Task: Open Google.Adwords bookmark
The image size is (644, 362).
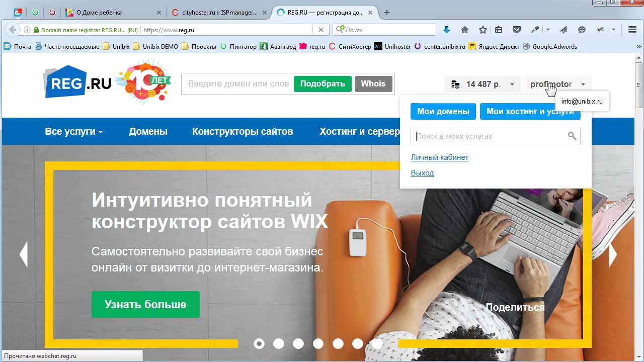Action: pyautogui.click(x=550, y=46)
